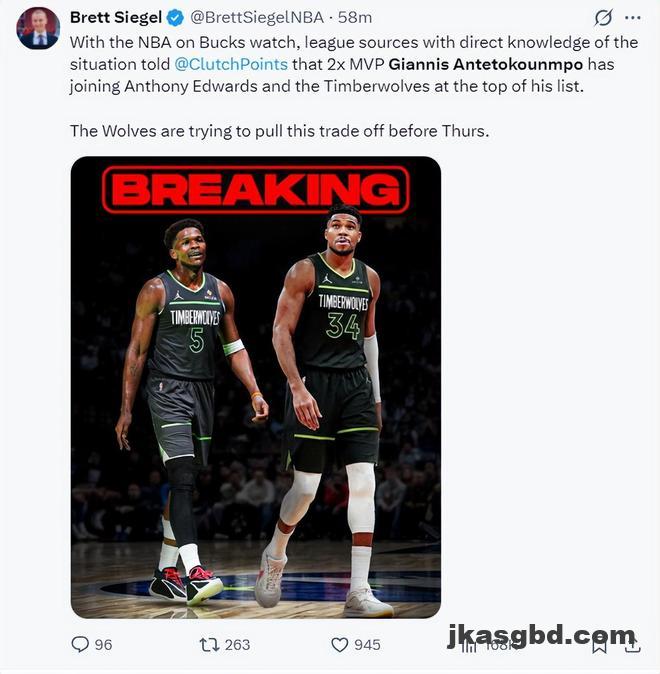This screenshot has height=674, width=660.
Task: Click the 58m timestamp
Action: 355,18
